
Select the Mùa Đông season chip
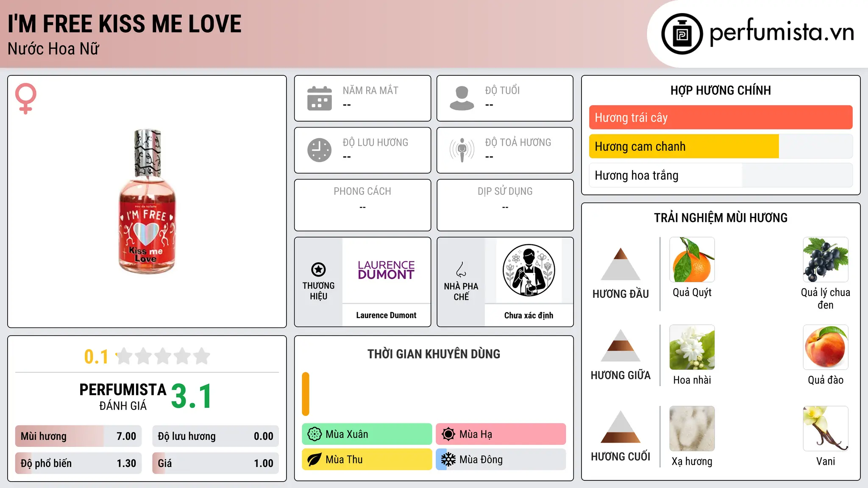(x=501, y=460)
